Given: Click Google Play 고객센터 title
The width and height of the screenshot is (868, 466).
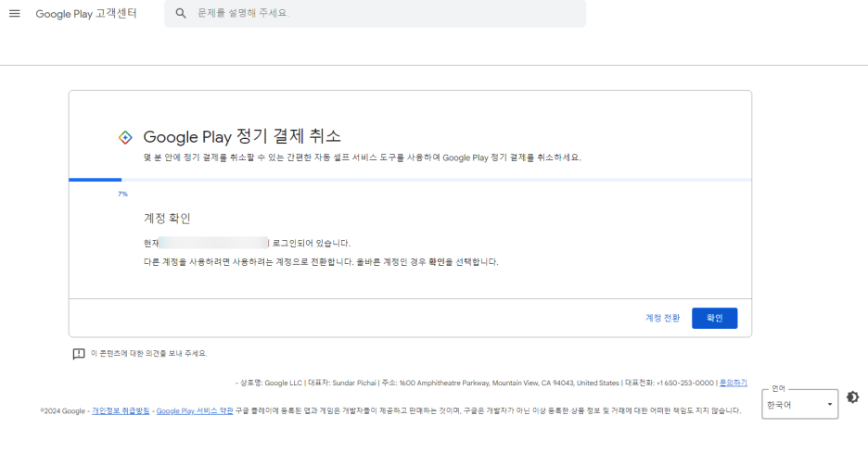Looking at the screenshot, I should pyautogui.click(x=86, y=13).
